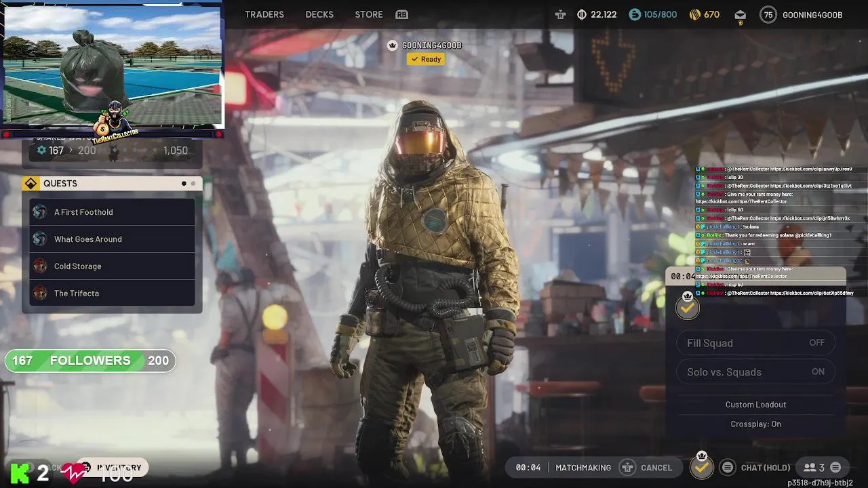Toggle the bottom bar ready checkmark circle
868x488 pixels.
(x=702, y=468)
